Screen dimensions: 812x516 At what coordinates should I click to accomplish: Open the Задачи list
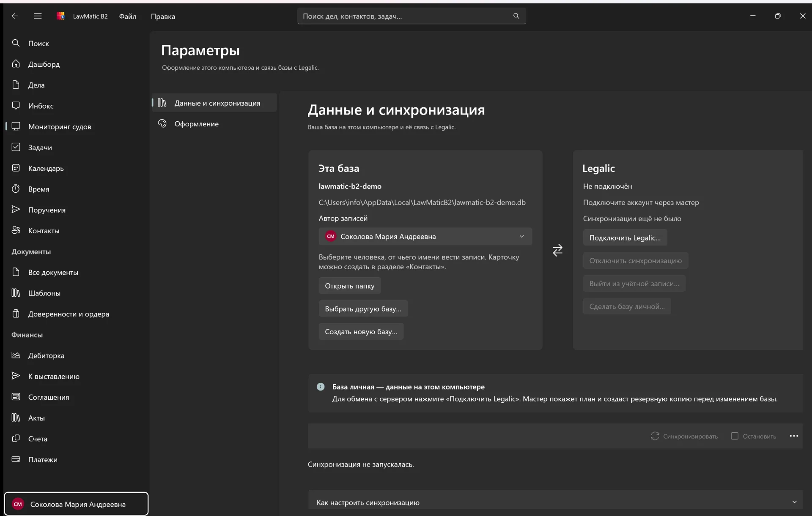pyautogui.click(x=76, y=147)
